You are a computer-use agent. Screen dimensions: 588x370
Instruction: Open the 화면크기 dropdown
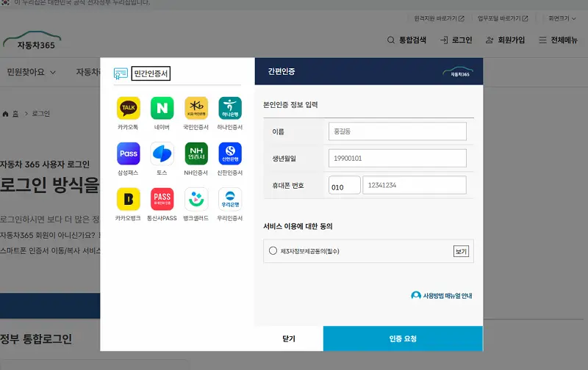coord(562,18)
